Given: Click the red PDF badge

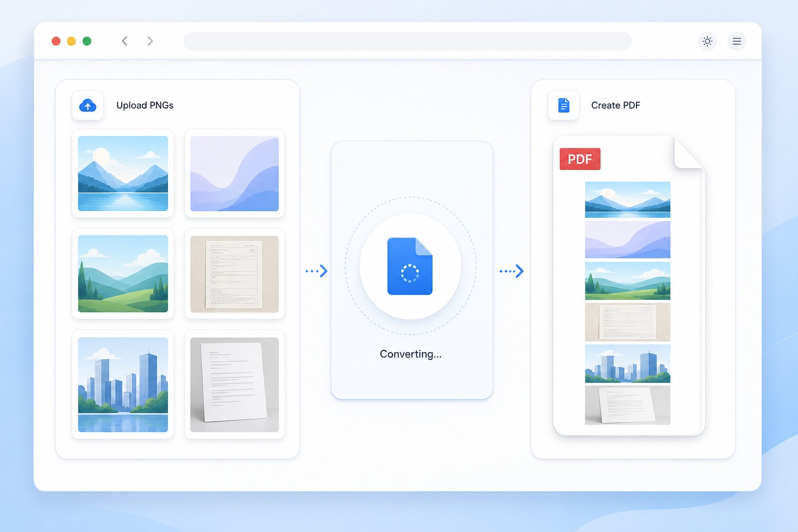Looking at the screenshot, I should [580, 159].
